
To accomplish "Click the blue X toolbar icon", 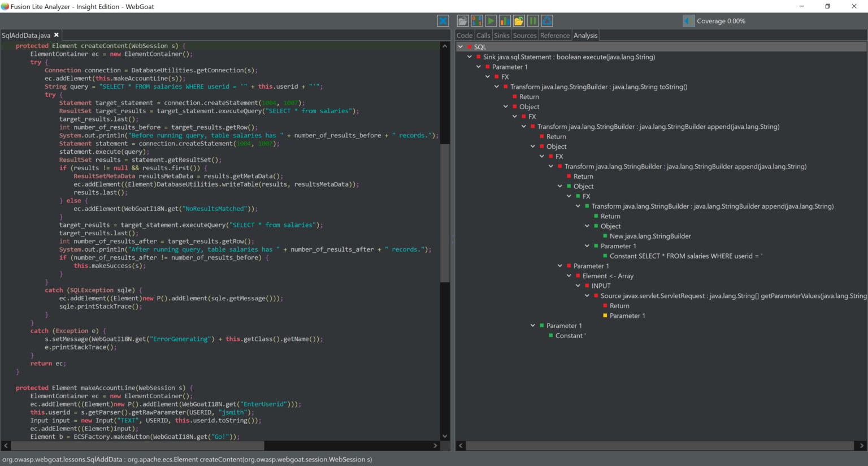I will point(443,21).
